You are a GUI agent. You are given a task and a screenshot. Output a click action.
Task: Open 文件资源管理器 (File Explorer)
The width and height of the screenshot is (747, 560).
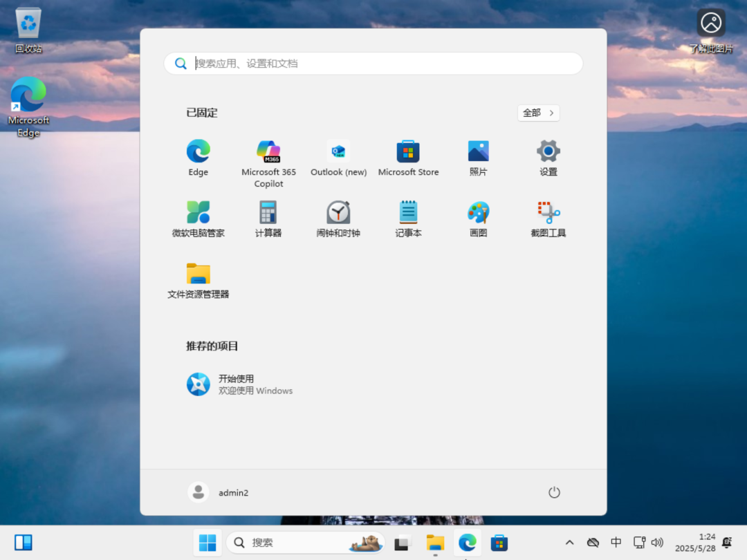[198, 272]
